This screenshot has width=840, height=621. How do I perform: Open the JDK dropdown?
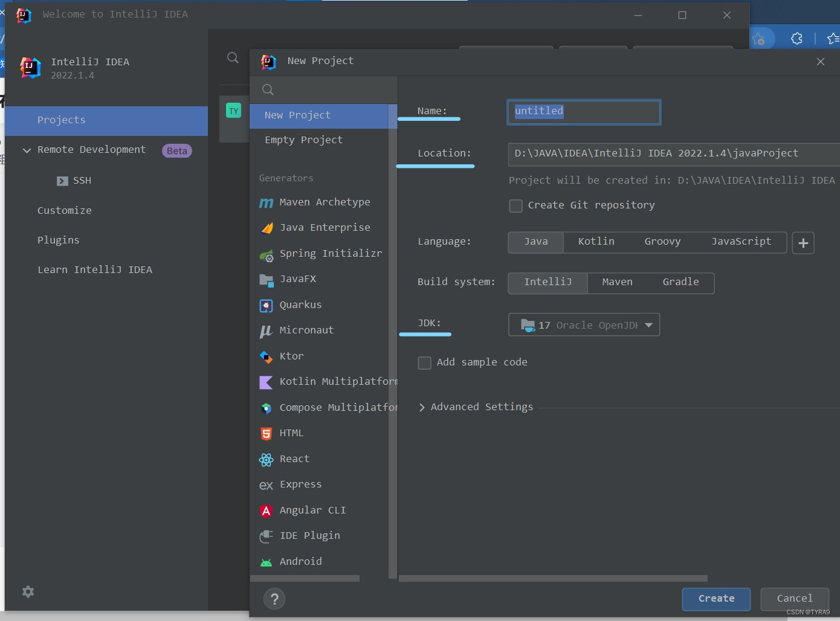[584, 325]
